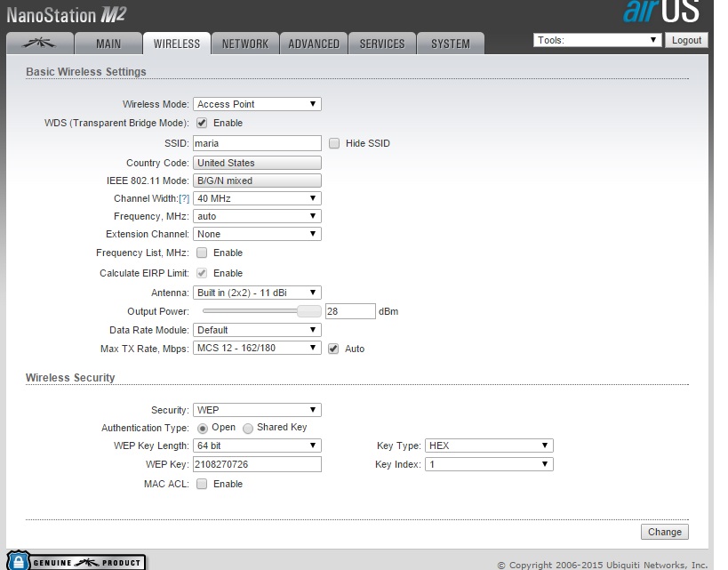The height and width of the screenshot is (570, 728).
Task: Expand the Tools dropdown
Action: pos(597,40)
